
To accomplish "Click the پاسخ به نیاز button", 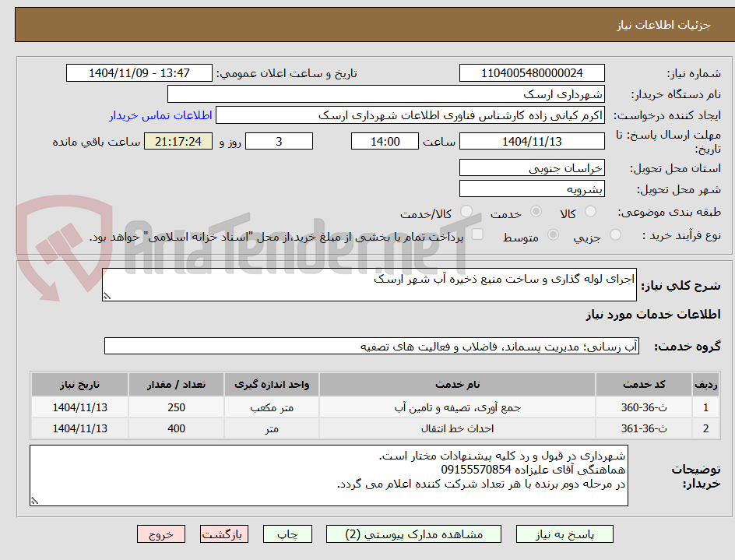I will pos(564,534).
